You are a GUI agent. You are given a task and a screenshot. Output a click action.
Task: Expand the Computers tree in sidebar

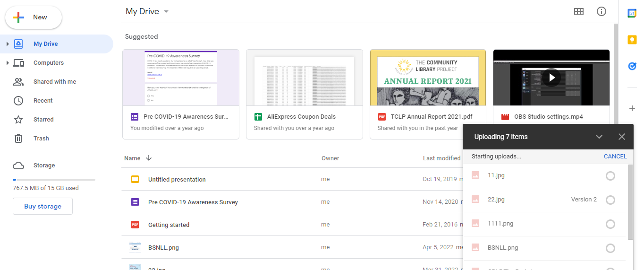(x=8, y=63)
